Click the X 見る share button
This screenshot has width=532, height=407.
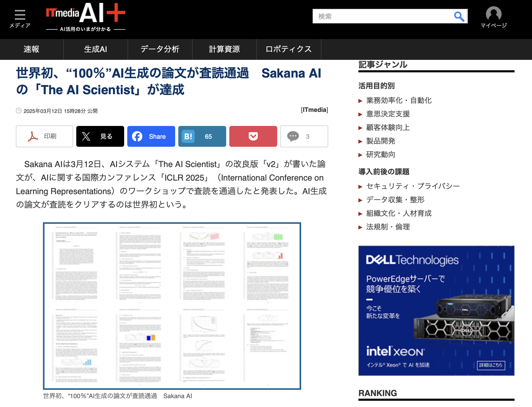[100, 136]
